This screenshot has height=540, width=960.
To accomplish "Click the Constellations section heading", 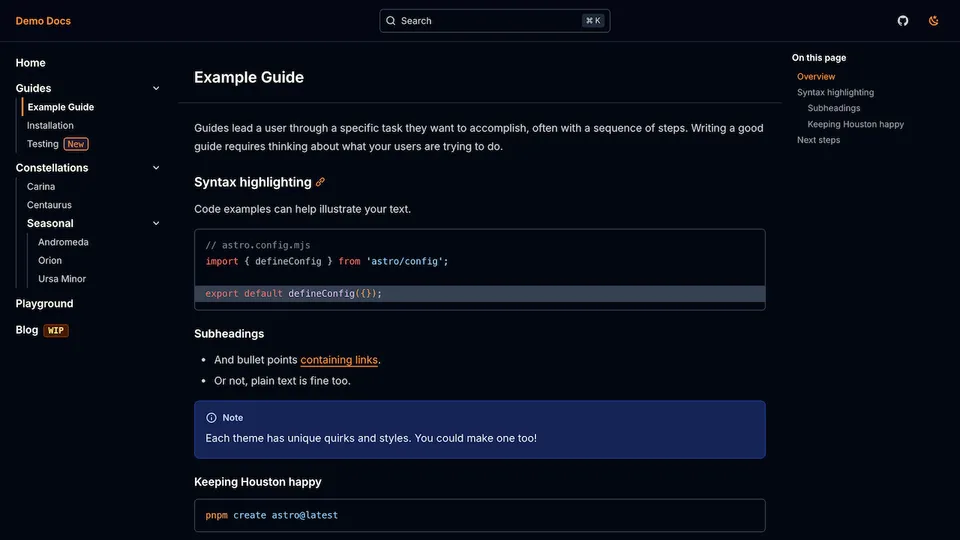I will pos(52,168).
